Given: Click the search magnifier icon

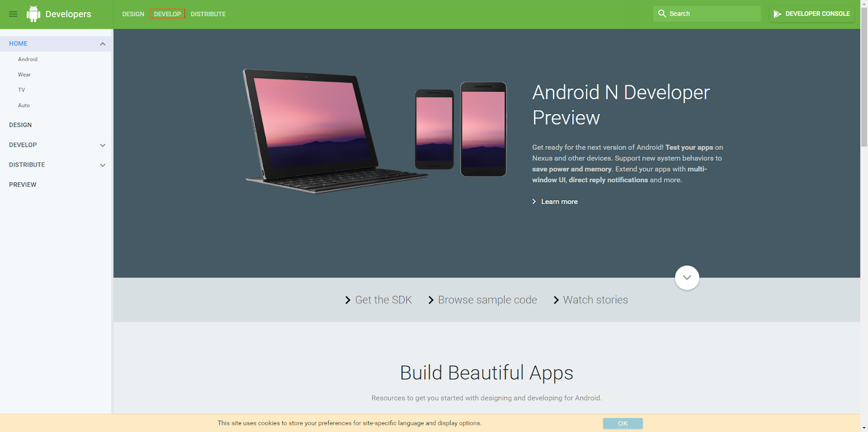Looking at the screenshot, I should click(x=662, y=14).
